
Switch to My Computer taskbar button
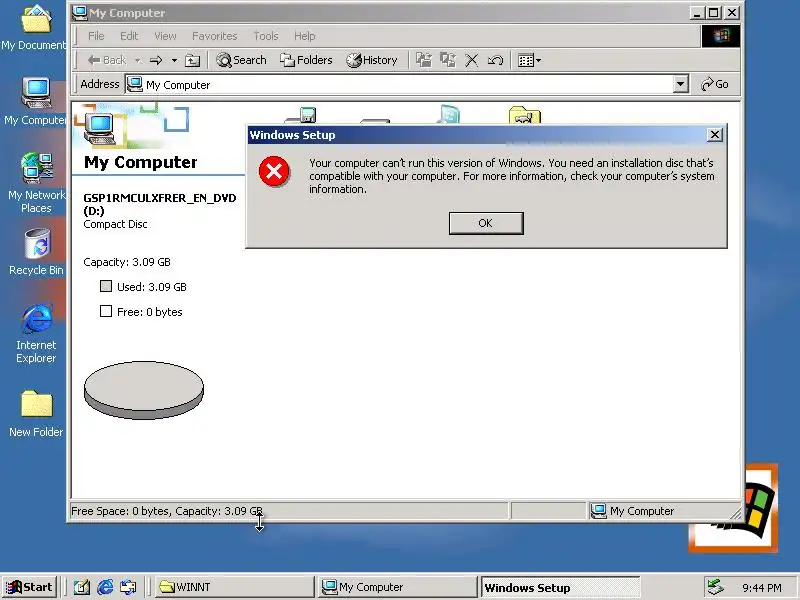pyautogui.click(x=397, y=587)
